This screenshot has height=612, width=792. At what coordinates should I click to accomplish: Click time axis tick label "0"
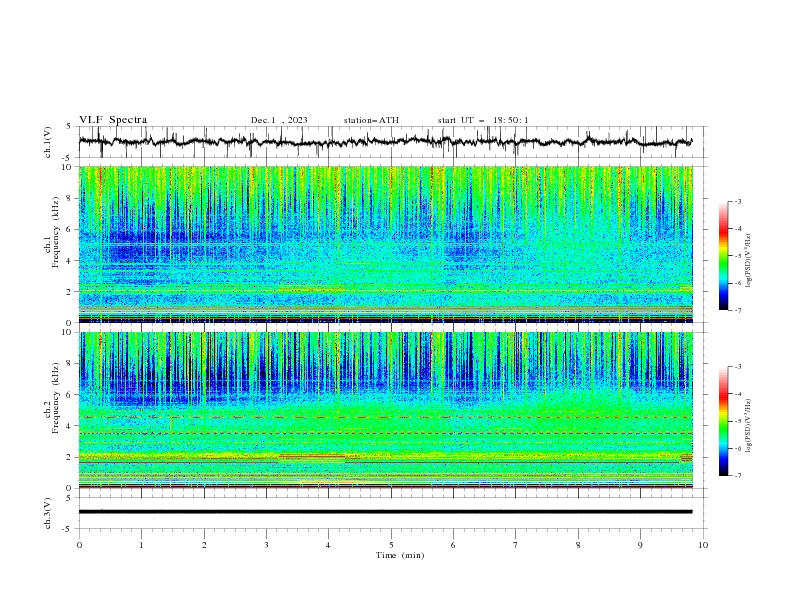click(79, 545)
